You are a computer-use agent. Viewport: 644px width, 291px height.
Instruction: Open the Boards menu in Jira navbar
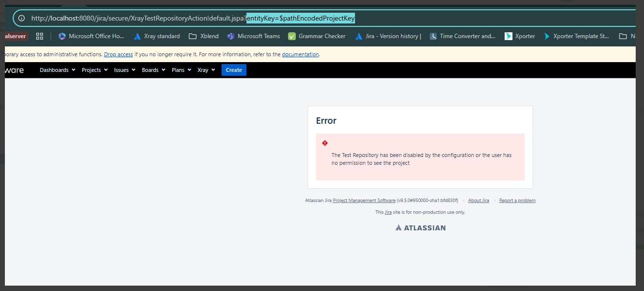pos(154,70)
